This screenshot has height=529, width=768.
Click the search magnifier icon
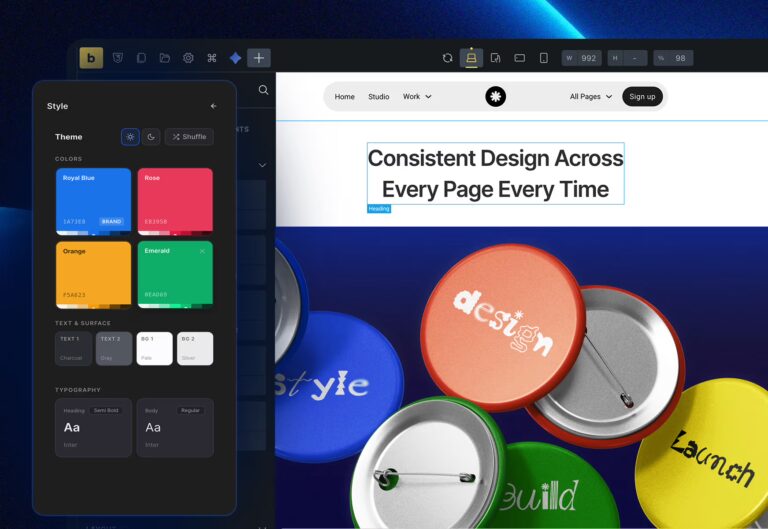(264, 90)
